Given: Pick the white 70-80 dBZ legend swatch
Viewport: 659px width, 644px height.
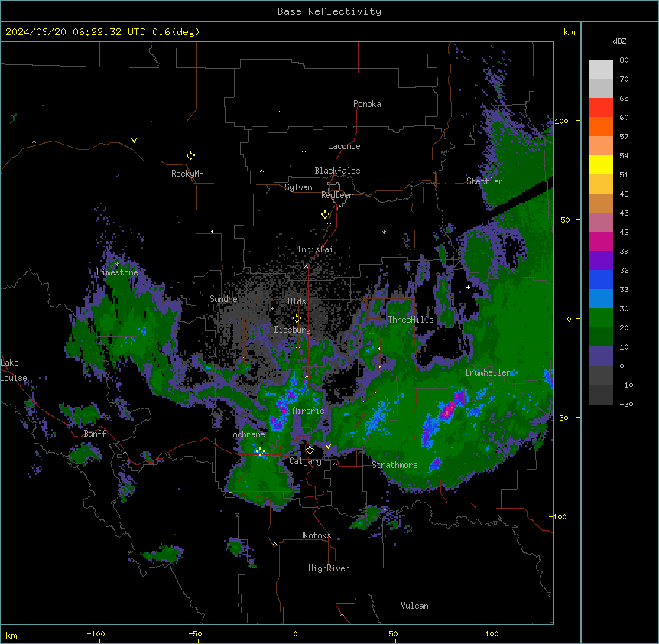Looking at the screenshot, I should pos(601,69).
